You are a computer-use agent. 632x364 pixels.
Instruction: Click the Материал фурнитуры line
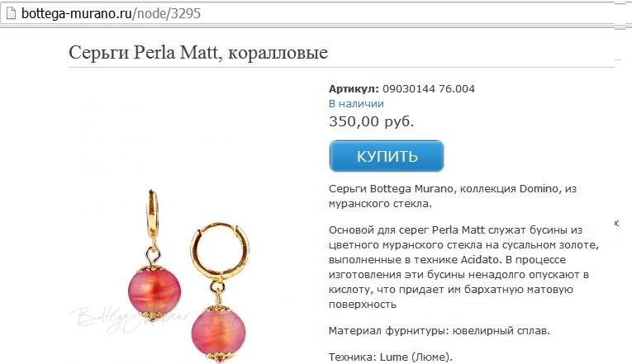[x=440, y=331]
